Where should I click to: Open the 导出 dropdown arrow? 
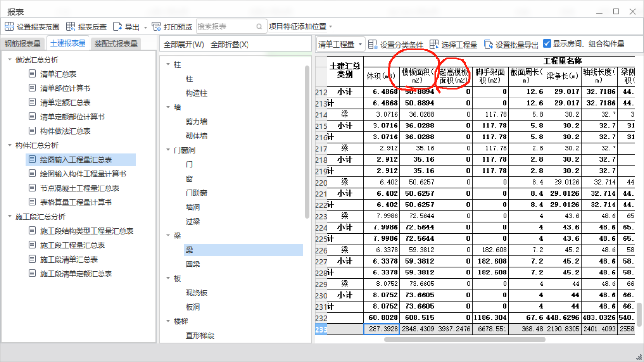coord(145,27)
